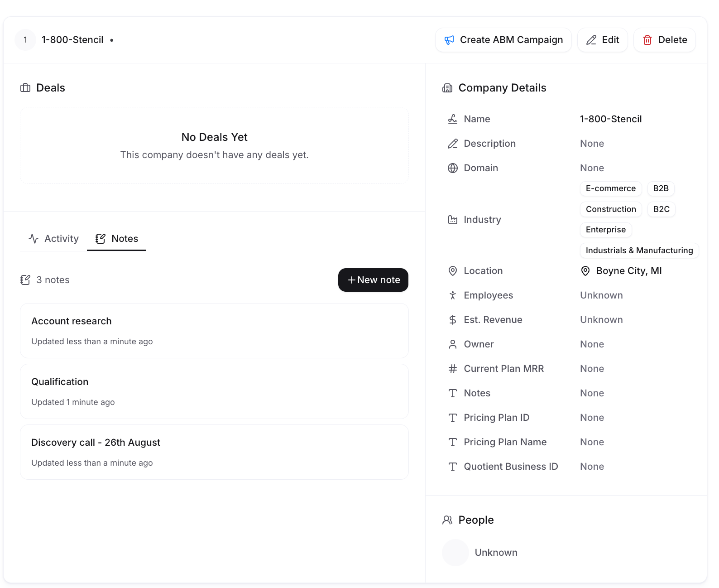The image size is (719, 588).
Task: Click the None value for the Notes field
Action: 592,393
